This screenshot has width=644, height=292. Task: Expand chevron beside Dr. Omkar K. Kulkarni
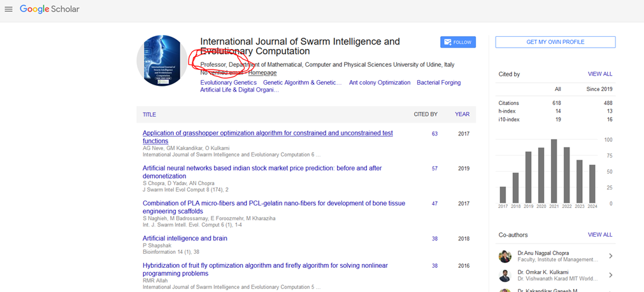(x=611, y=275)
